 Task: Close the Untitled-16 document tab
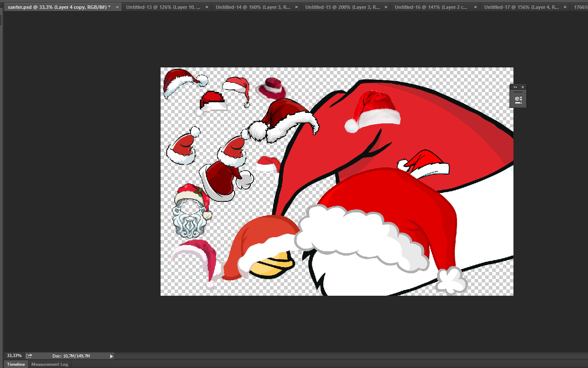(x=476, y=7)
